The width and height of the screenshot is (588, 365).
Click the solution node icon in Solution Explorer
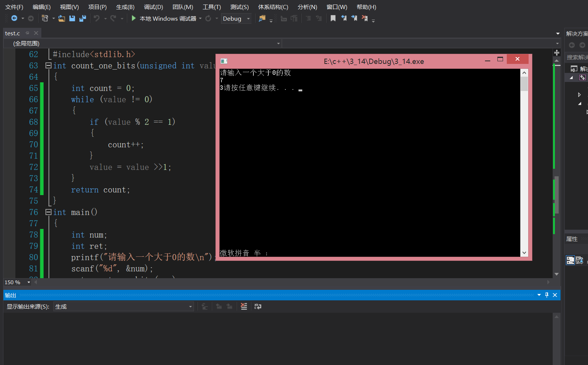(x=574, y=68)
